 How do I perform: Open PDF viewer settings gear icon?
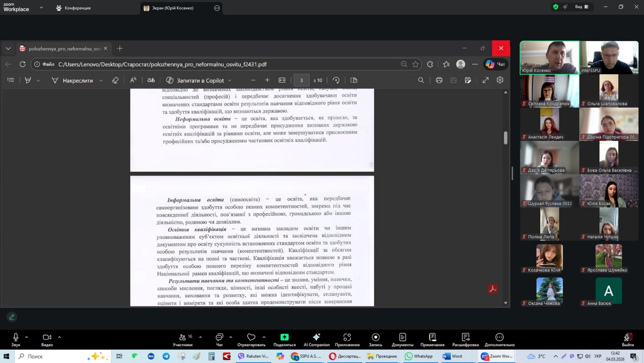pyautogui.click(x=500, y=80)
